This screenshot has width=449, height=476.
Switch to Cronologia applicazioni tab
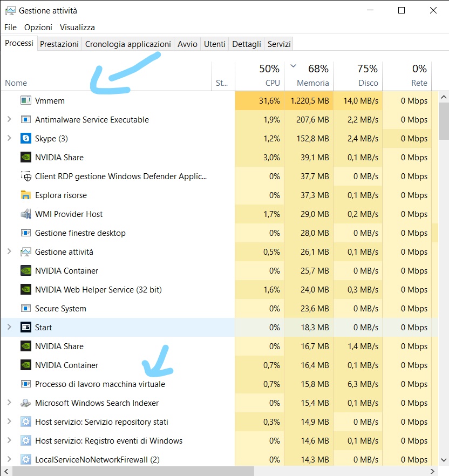128,44
